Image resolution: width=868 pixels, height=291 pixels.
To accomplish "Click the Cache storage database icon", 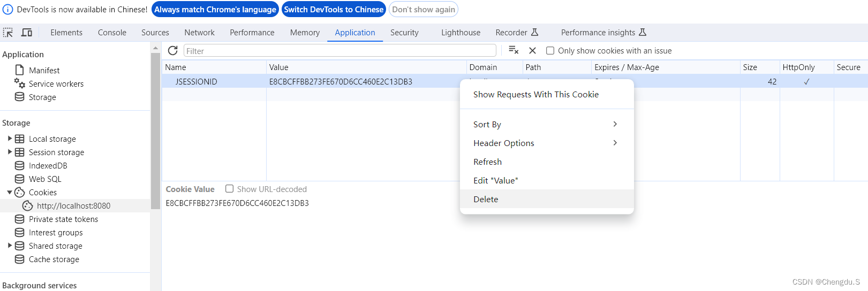I will [20, 259].
